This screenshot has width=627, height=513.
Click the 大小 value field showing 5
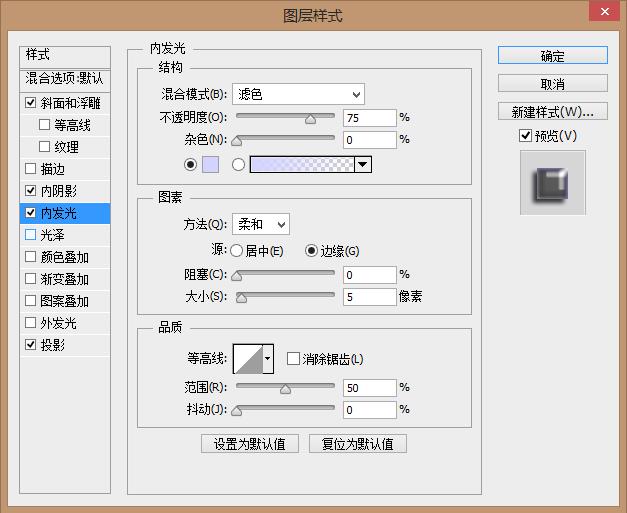pos(369,297)
